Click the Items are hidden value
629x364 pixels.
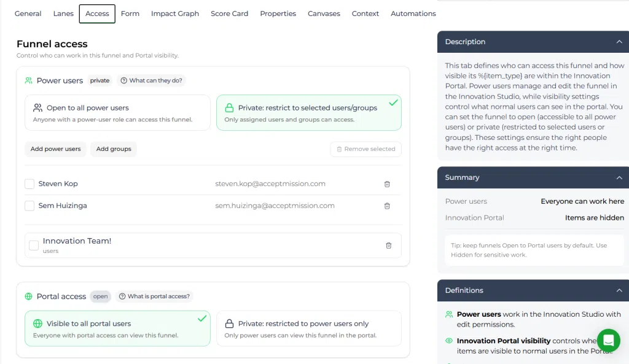[x=595, y=218]
